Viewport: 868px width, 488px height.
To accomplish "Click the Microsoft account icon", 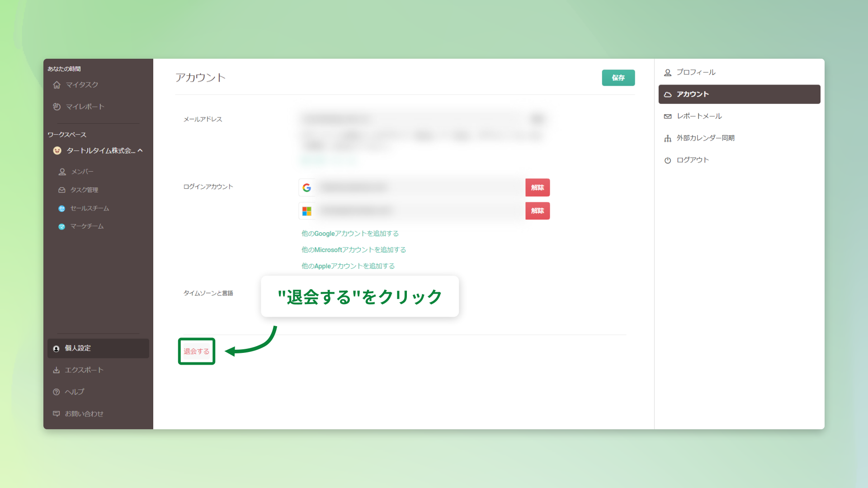I will click(x=307, y=211).
